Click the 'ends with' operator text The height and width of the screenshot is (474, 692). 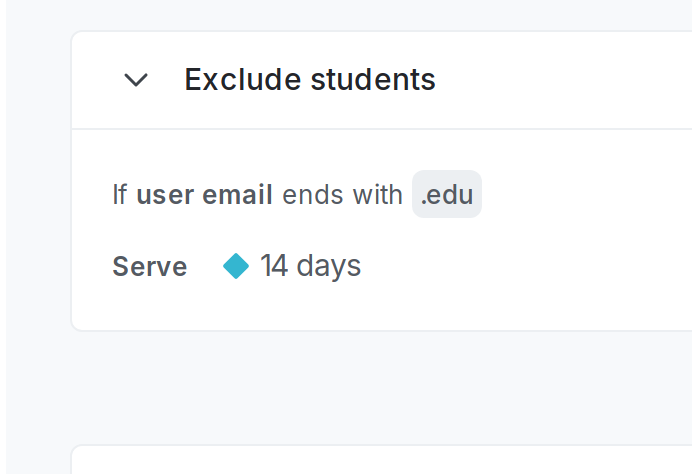pos(342,194)
